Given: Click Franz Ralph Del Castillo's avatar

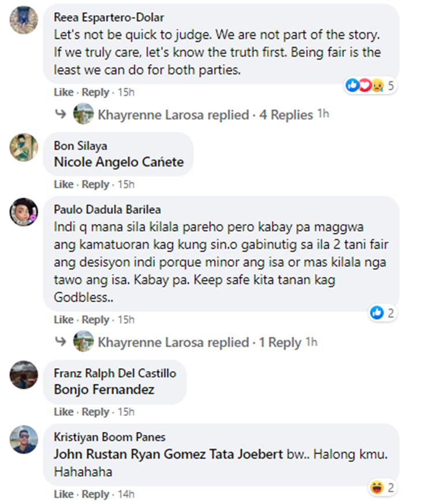Looking at the screenshot, I should click(x=24, y=375).
